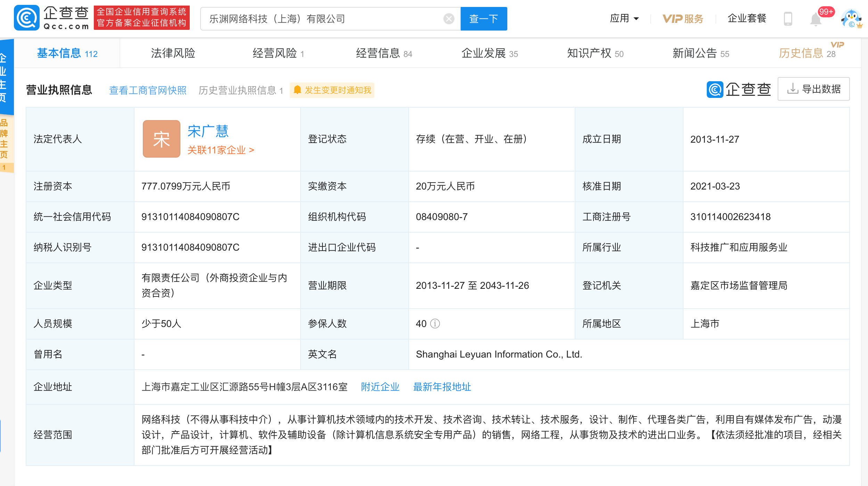Click 发生变更时通知我 notification button
The width and height of the screenshot is (868, 486).
[x=332, y=90]
